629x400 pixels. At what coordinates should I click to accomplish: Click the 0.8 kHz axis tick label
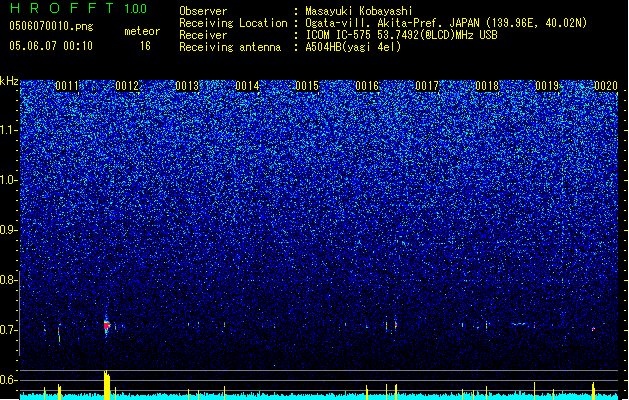tap(9, 280)
